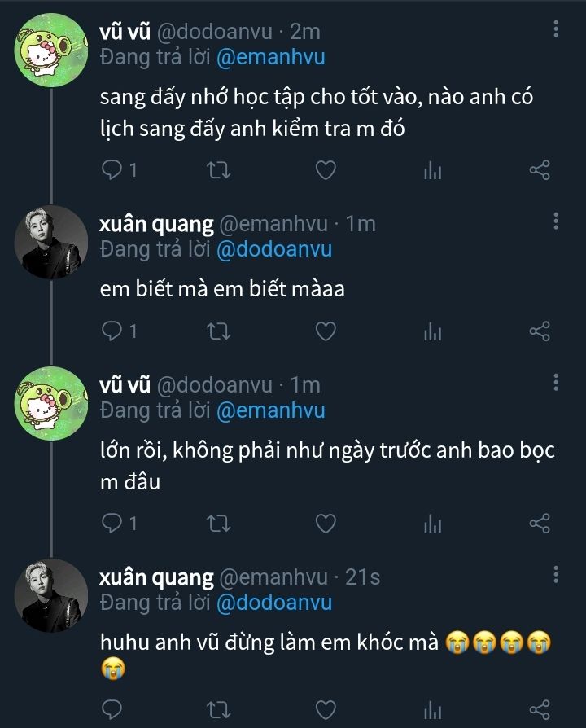The width and height of the screenshot is (586, 728).
Task: Like the 'huhu anh vũ' tweet
Action: click(326, 708)
